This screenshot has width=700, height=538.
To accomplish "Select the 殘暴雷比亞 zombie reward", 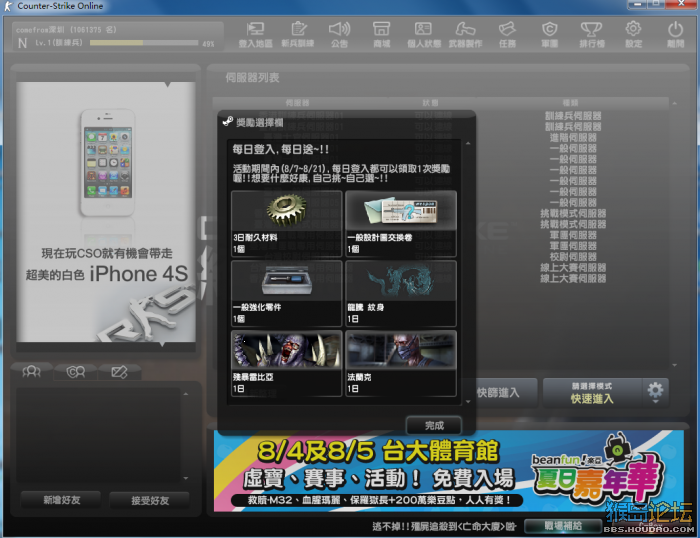I will pos(287,363).
